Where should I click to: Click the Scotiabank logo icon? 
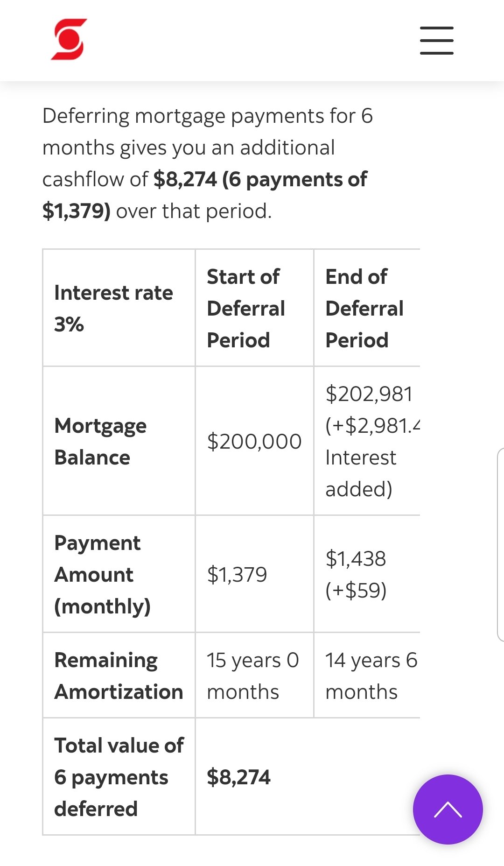point(69,40)
